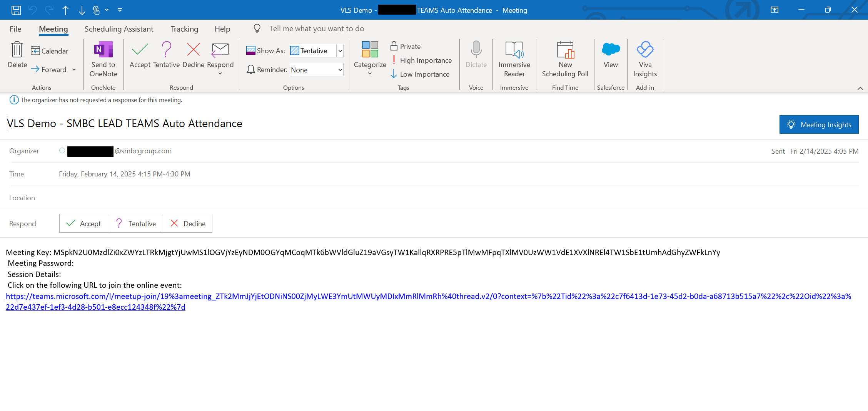
Task: Click Tell me what you want to do
Action: (x=316, y=29)
